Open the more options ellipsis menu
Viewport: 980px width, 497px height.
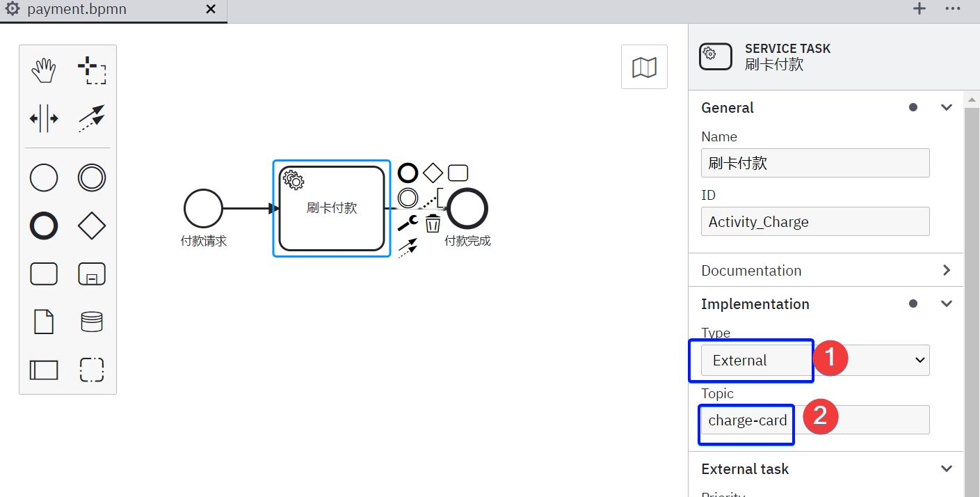coord(953,9)
